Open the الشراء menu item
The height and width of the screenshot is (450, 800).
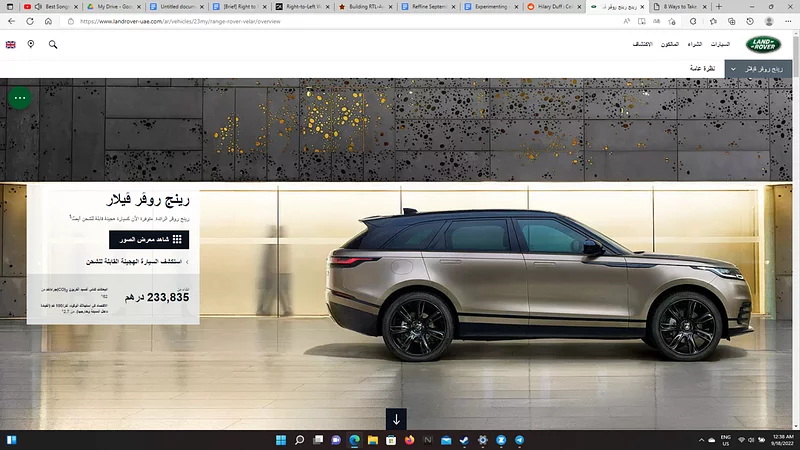click(694, 44)
